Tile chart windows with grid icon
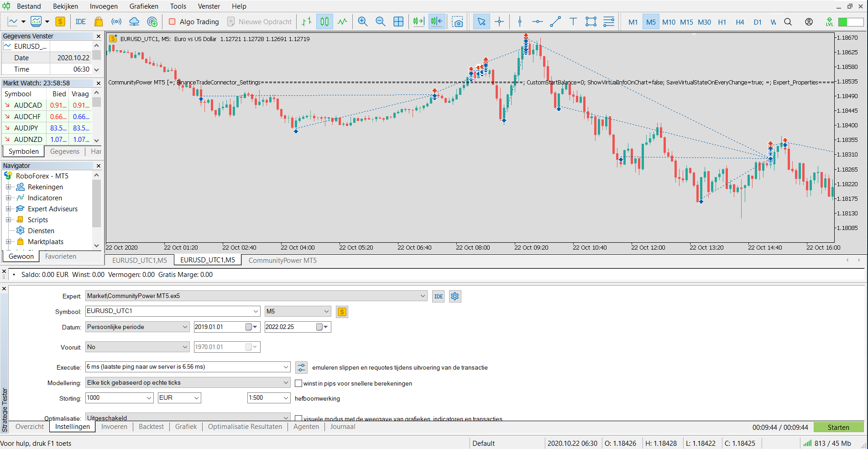This screenshot has height=449, width=868. (x=398, y=21)
